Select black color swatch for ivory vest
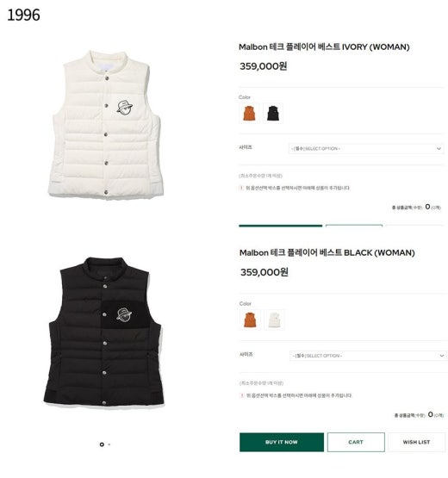The image size is (448, 478). 273,113
